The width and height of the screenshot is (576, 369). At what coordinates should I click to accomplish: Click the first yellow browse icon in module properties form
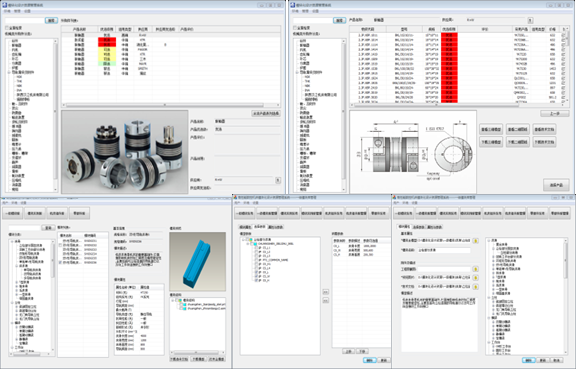[475, 241]
